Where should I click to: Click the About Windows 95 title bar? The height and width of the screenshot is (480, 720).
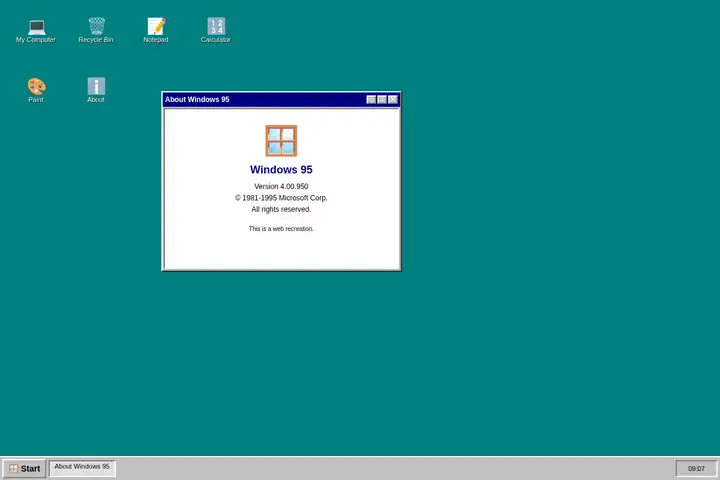[281, 100]
